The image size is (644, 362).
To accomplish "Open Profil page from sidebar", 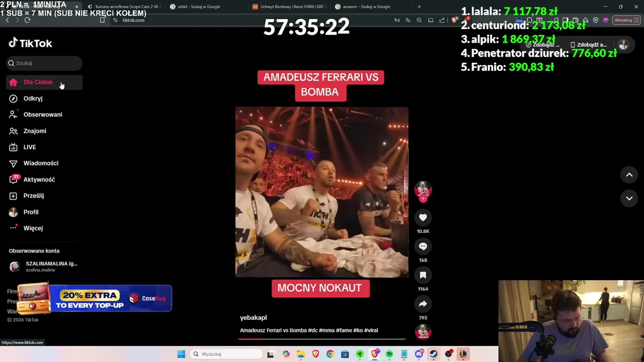I will pos(44,212).
